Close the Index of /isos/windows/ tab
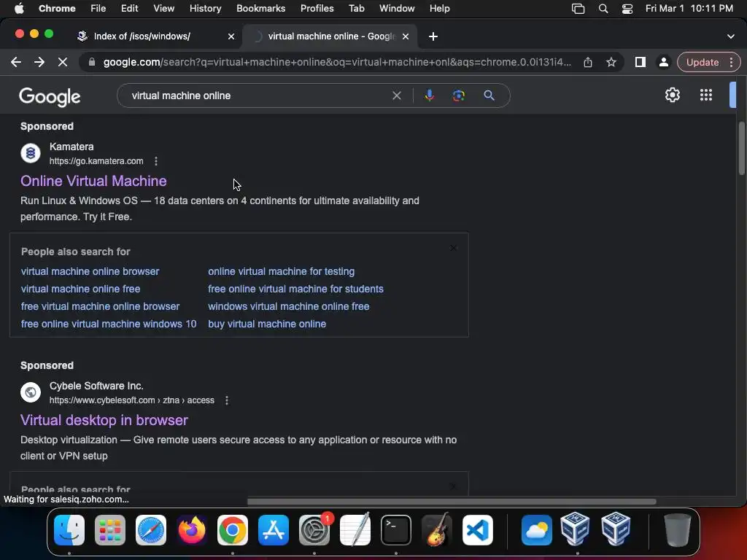 tap(231, 36)
